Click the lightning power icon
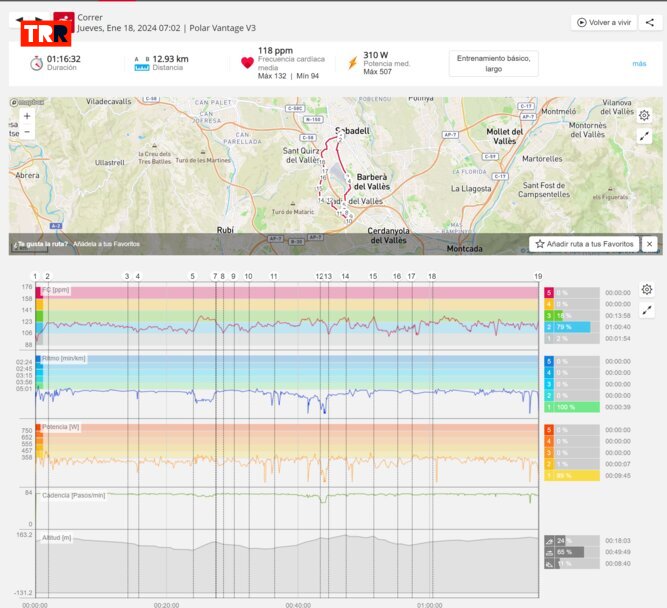The image size is (667, 608). click(x=353, y=63)
